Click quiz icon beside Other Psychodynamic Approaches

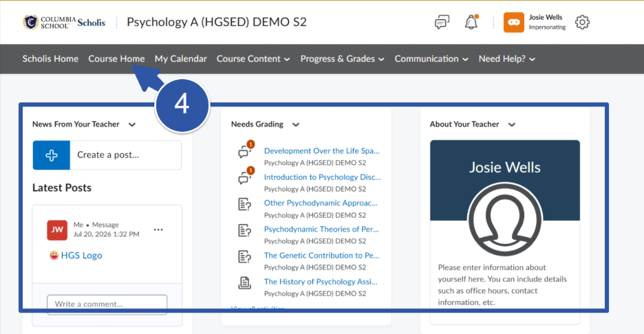(245, 204)
